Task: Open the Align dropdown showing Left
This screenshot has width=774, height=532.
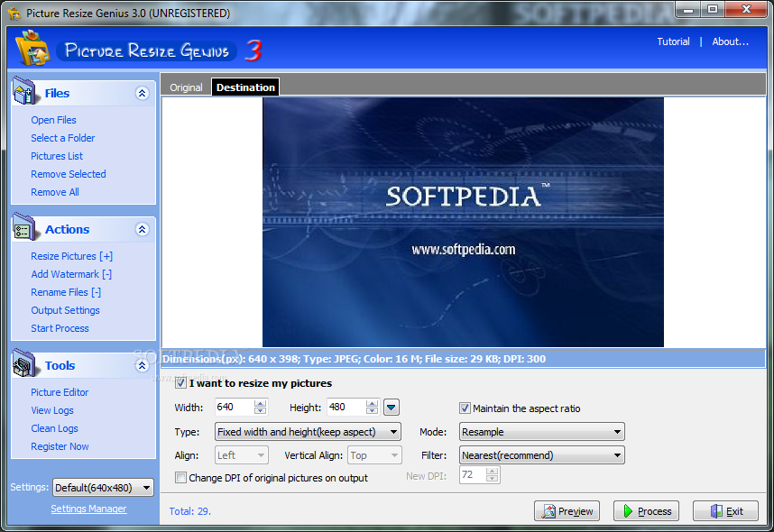Action: [242, 455]
